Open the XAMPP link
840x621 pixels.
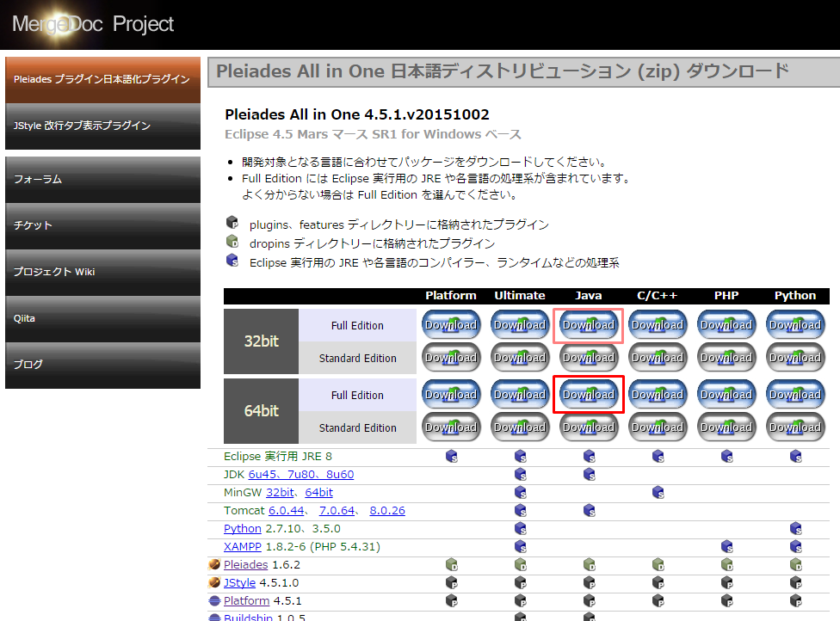click(x=242, y=547)
